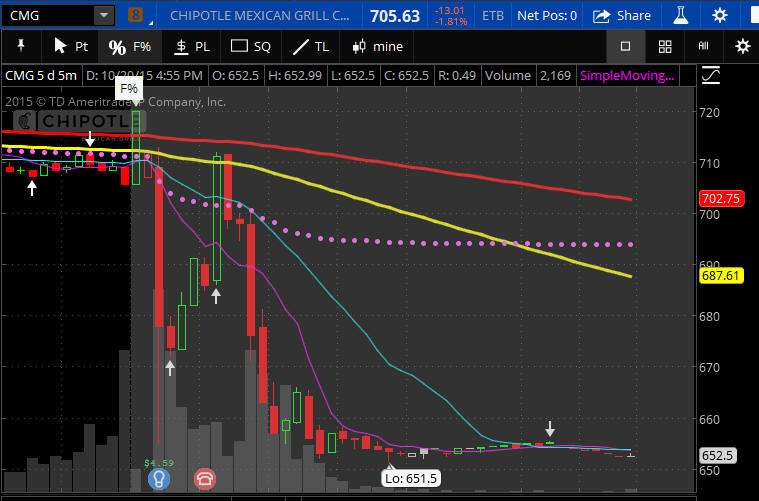Click the Lo: 651.5 low label
The image size is (759, 501).
click(x=410, y=478)
